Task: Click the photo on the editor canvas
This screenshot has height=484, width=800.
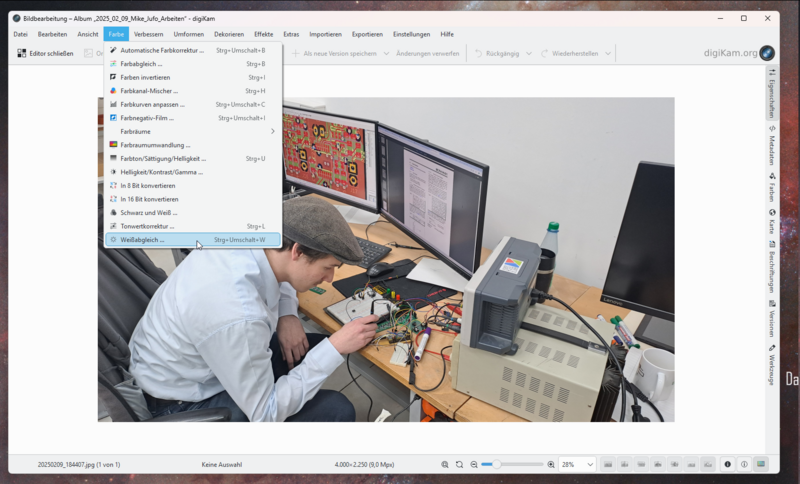Action: pos(386,259)
